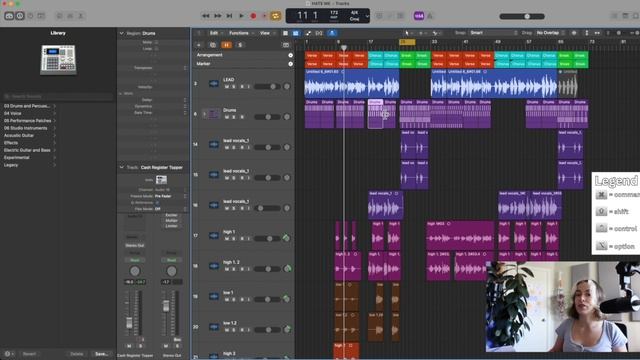Screen dimensions: 640x360
Task: Click the blue Catch playhead button
Action: pos(332,33)
